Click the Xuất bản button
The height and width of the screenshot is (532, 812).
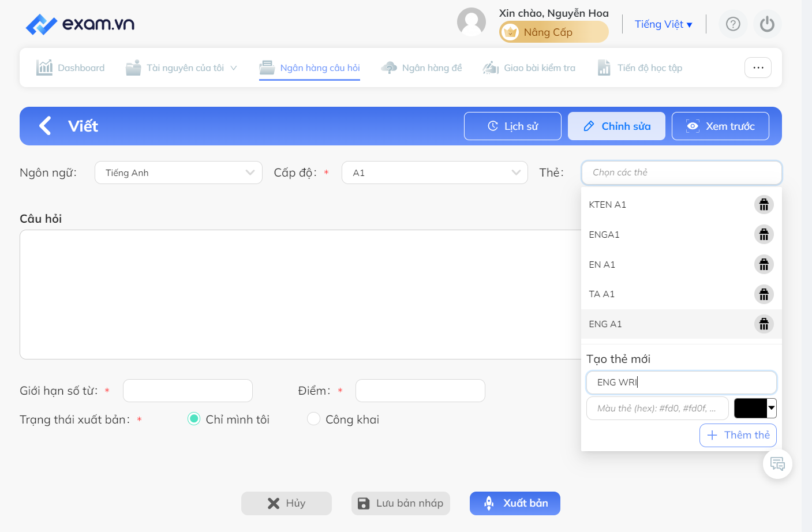pos(515,503)
